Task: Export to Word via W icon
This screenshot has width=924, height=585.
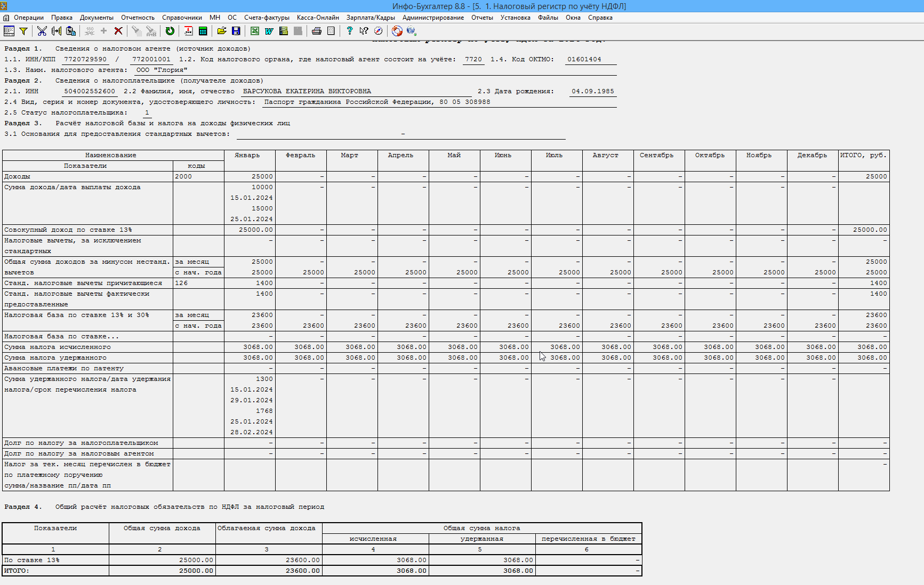Action: (x=269, y=31)
